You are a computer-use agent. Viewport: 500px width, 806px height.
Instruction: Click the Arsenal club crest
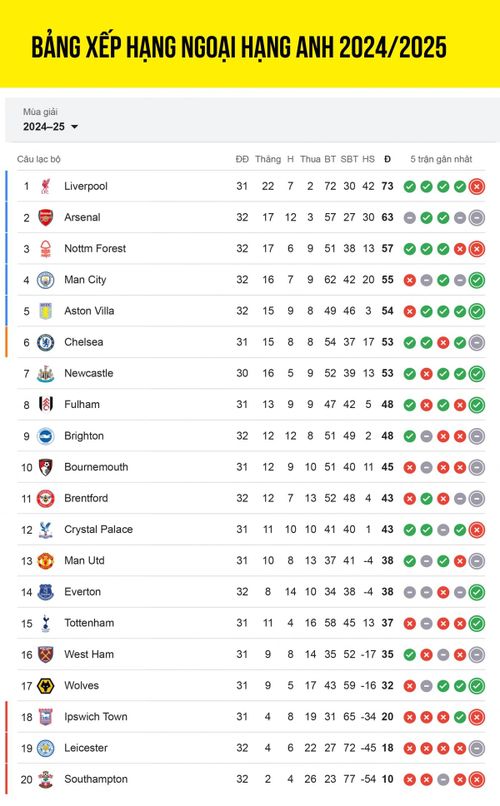(x=46, y=217)
